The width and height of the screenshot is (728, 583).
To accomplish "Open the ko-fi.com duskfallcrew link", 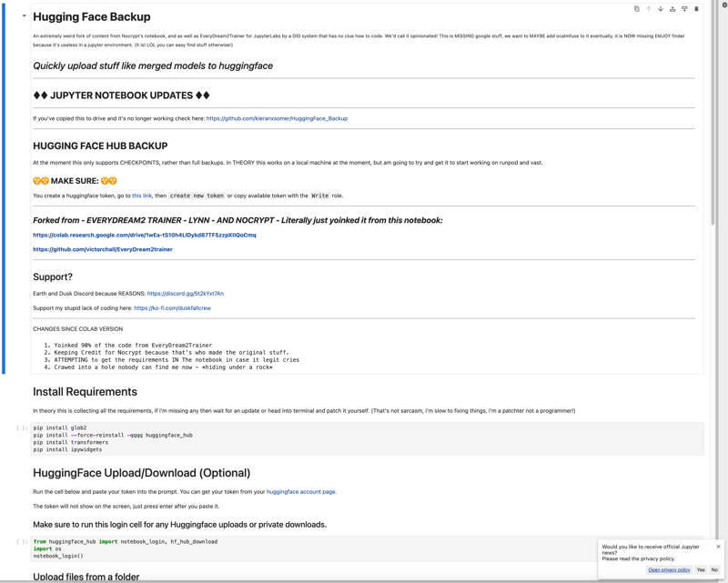I will tap(172, 308).
